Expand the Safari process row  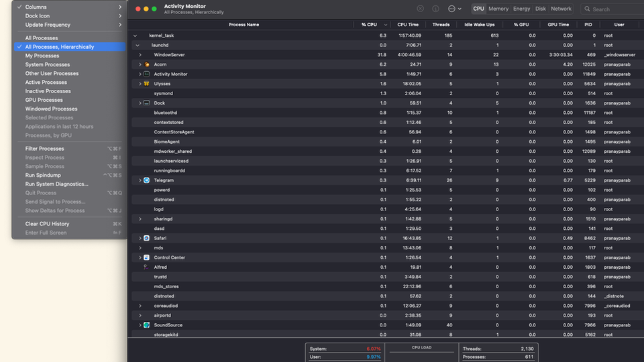point(140,238)
